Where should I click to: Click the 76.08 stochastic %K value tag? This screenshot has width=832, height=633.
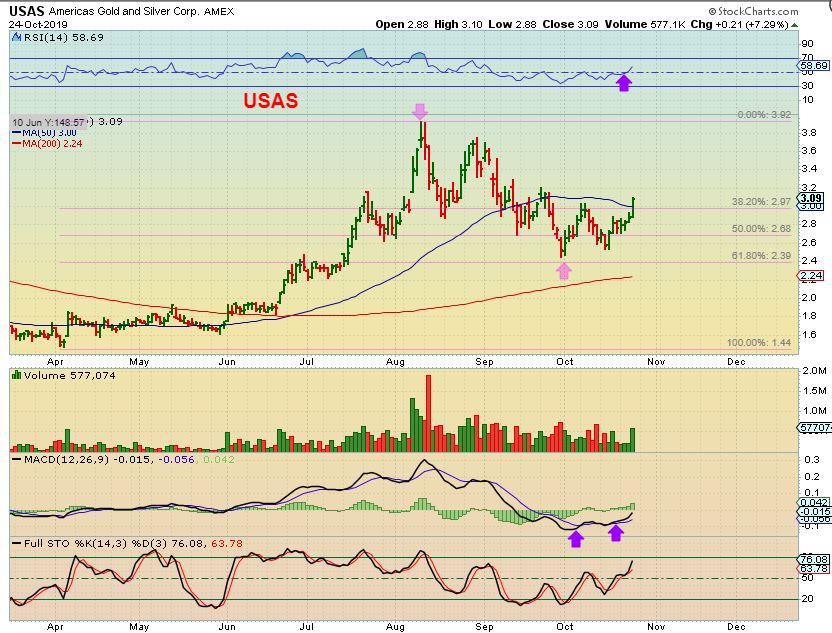point(814,560)
